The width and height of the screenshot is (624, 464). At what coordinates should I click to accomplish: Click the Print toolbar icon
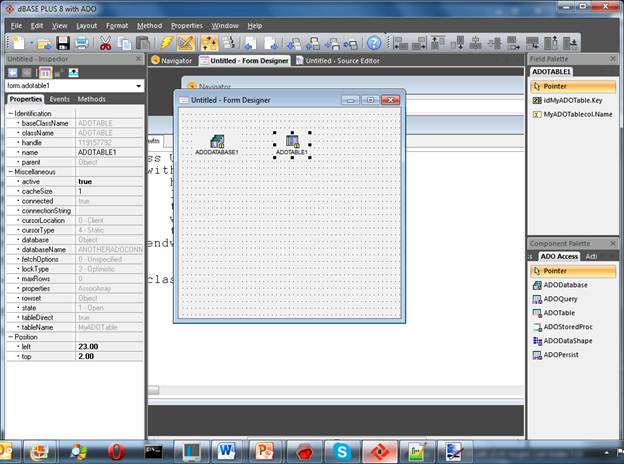point(81,43)
